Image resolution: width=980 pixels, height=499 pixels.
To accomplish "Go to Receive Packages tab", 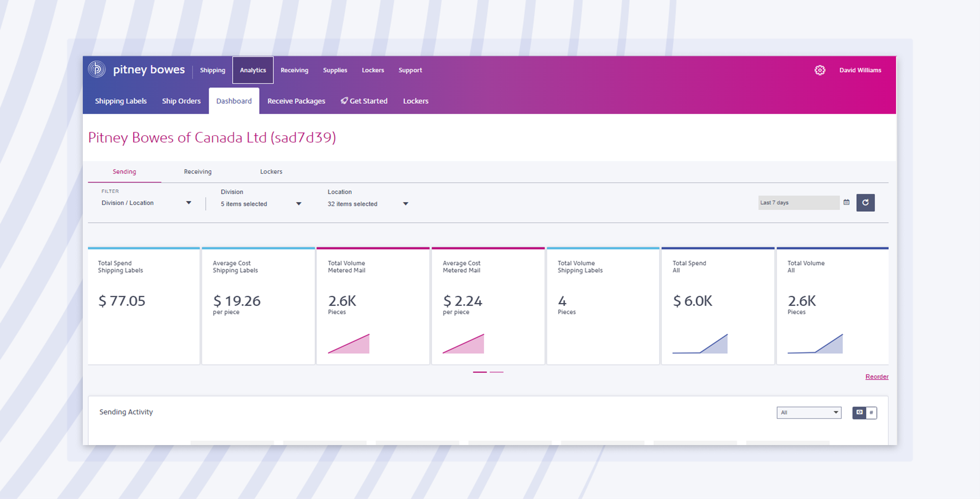I will point(296,101).
